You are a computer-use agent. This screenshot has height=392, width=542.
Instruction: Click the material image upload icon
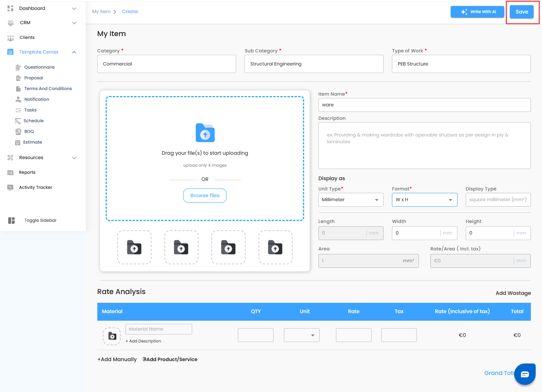112,336
